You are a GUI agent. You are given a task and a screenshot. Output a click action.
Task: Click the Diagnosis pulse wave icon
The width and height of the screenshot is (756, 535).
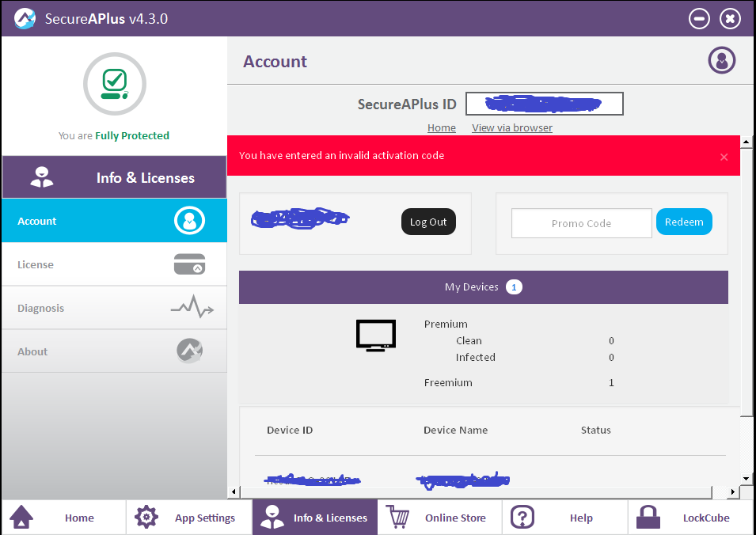pyautogui.click(x=192, y=306)
